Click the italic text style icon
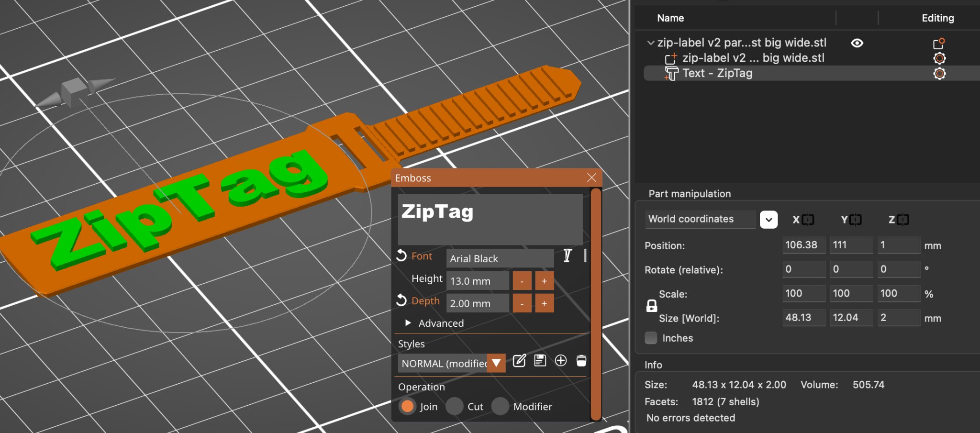Image resolution: width=980 pixels, height=433 pixels. (567, 256)
